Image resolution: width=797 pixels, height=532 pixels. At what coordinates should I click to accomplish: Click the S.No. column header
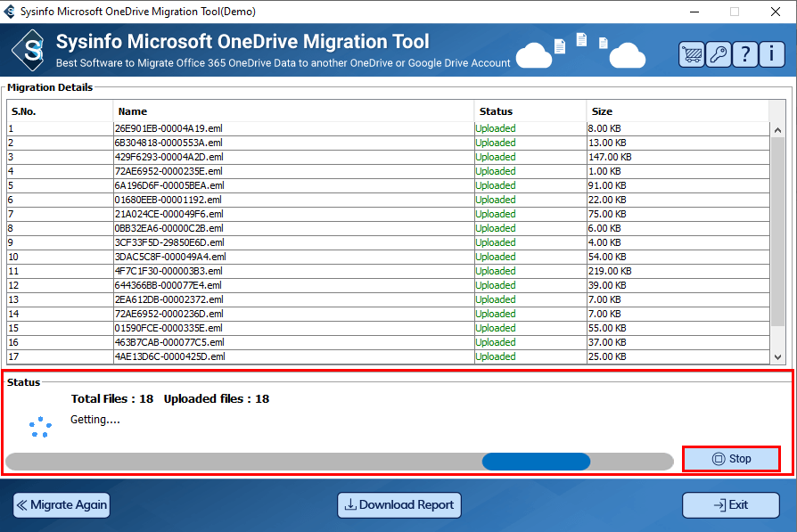pyautogui.click(x=60, y=111)
